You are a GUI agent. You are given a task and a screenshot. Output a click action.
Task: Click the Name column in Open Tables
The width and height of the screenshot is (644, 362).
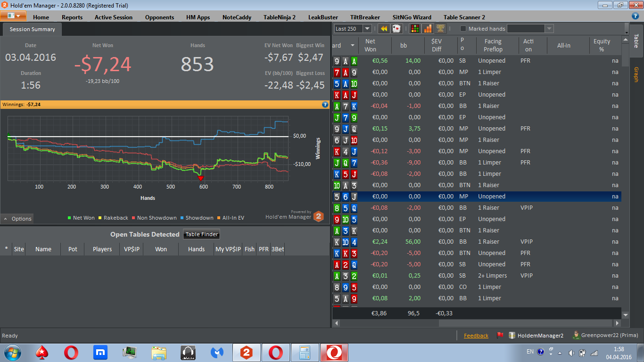43,249
